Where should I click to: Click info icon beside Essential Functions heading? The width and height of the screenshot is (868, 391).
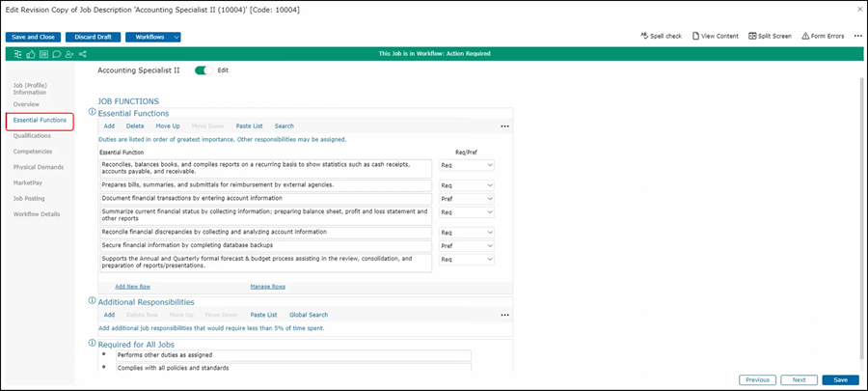click(x=92, y=112)
